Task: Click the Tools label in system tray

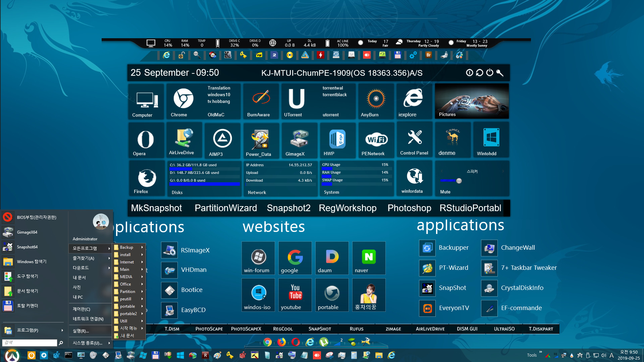Action: tap(532, 355)
